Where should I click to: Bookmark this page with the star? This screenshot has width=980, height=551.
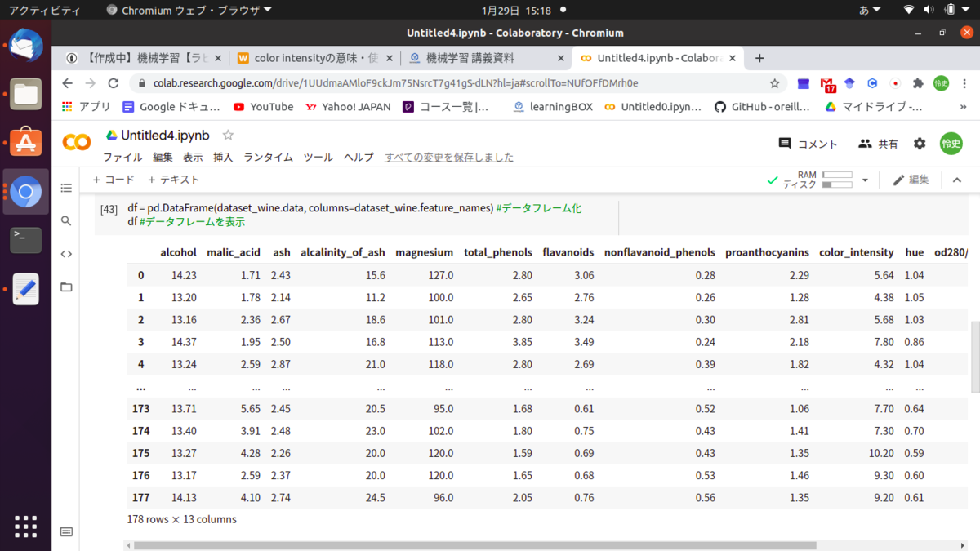point(774,83)
